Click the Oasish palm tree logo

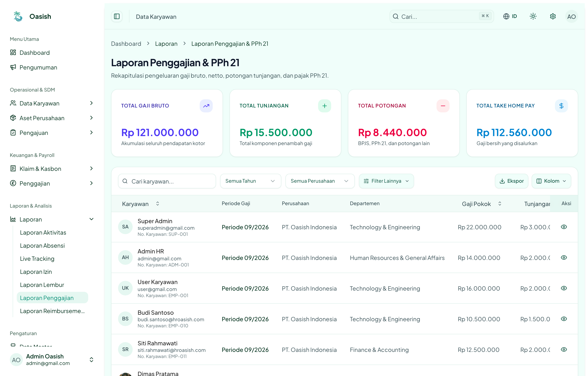click(18, 16)
